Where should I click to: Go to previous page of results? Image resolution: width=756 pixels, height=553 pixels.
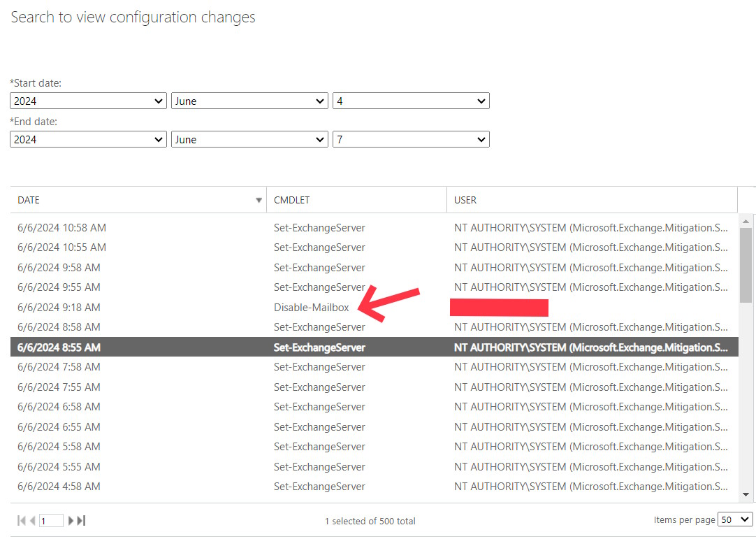[x=33, y=520]
